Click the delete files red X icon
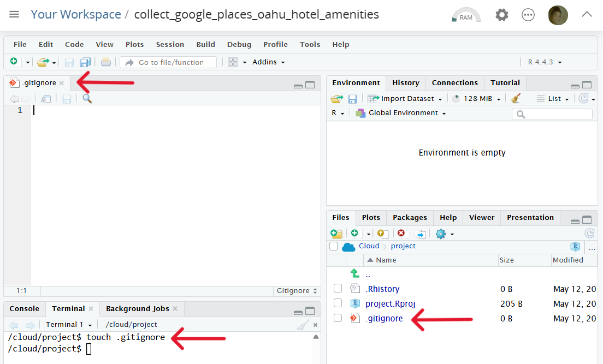 pos(401,234)
